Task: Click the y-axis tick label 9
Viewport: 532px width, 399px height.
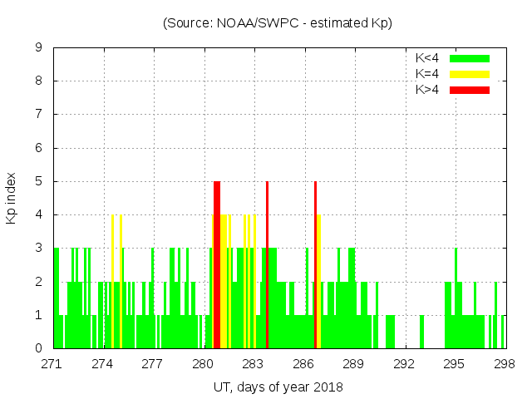Action: pos(39,48)
